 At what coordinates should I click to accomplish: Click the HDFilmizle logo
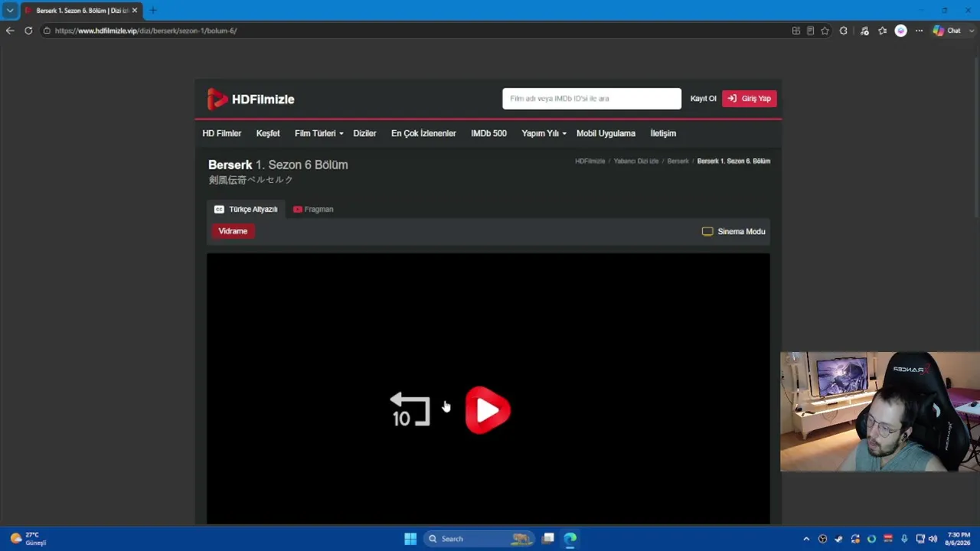(250, 99)
